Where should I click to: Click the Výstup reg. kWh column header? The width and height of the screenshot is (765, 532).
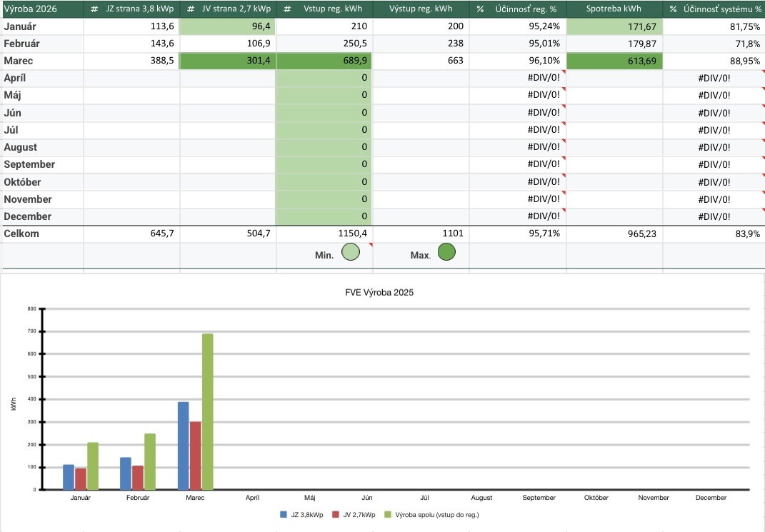(421, 9)
